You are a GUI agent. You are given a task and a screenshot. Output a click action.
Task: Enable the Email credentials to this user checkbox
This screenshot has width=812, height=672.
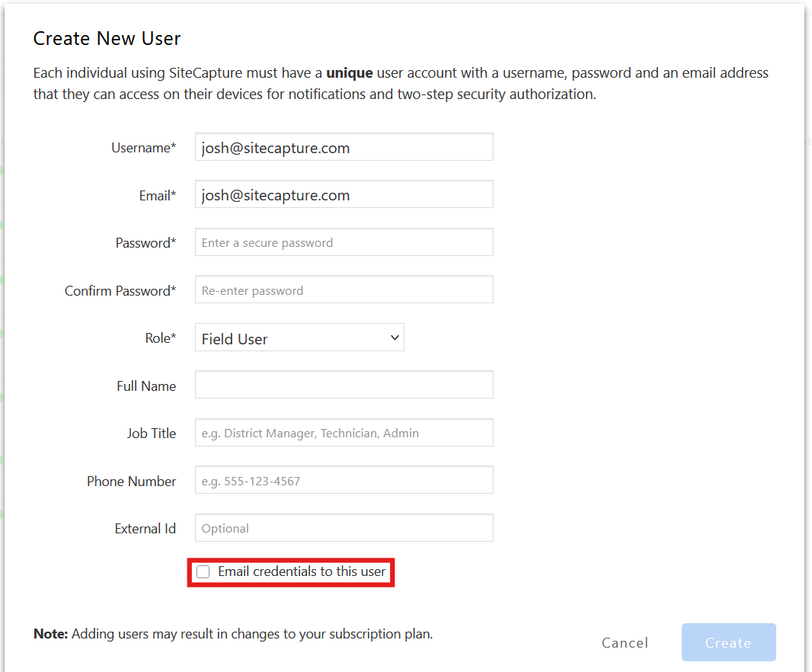point(203,572)
